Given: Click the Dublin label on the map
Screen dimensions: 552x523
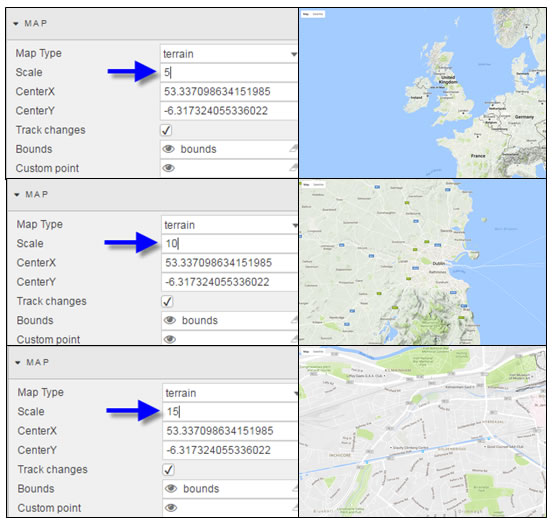Looking at the screenshot, I should coord(439,263).
